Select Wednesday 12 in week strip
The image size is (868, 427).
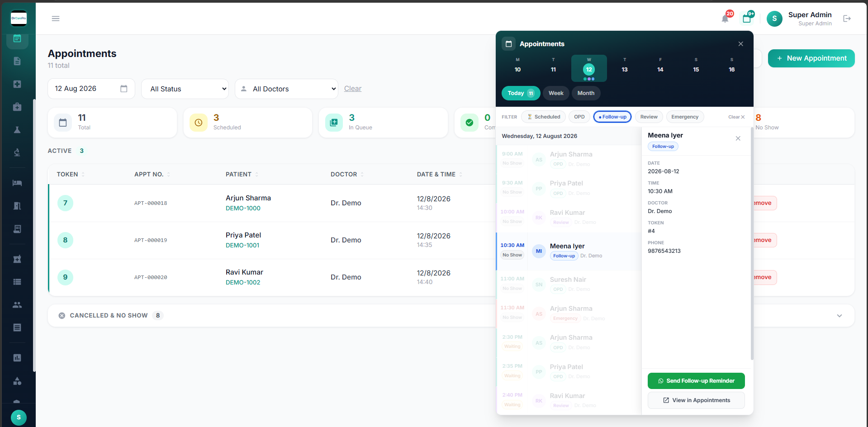(589, 68)
